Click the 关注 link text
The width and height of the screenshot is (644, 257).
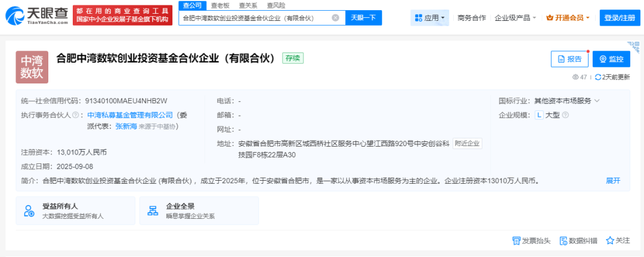(623, 240)
